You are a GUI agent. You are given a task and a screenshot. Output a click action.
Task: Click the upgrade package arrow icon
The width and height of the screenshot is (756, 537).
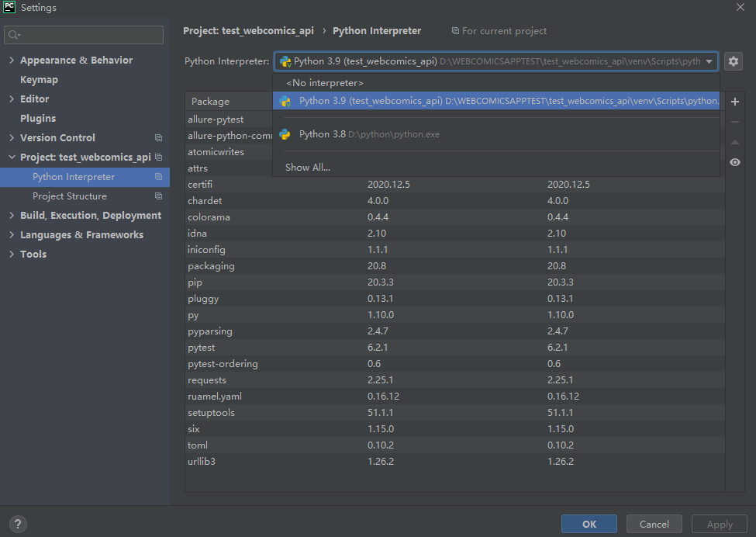[x=735, y=142]
